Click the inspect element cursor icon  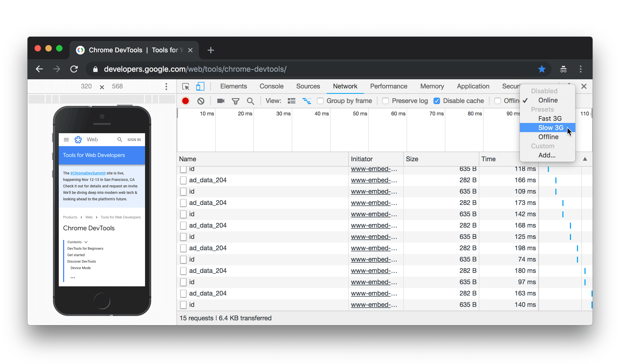point(186,86)
